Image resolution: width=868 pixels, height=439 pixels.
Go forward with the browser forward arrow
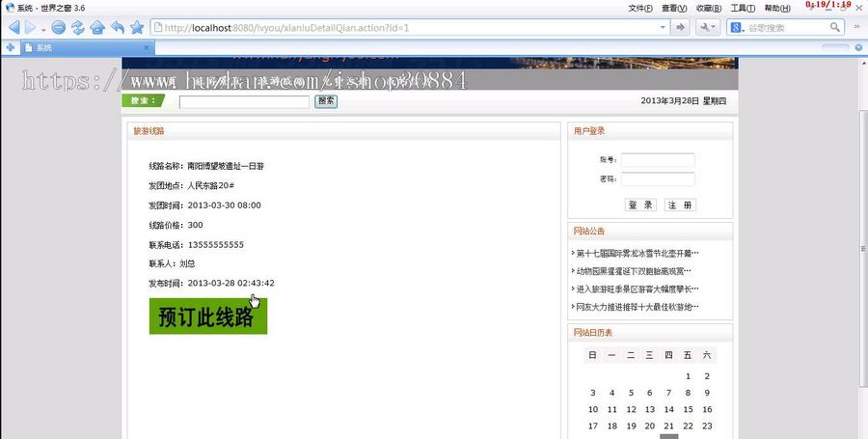(30, 27)
